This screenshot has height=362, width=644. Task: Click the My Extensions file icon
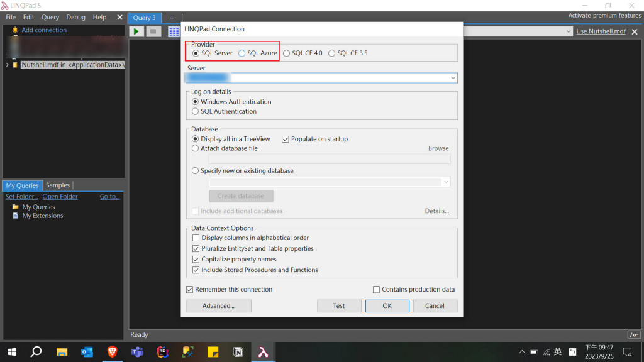click(x=16, y=216)
